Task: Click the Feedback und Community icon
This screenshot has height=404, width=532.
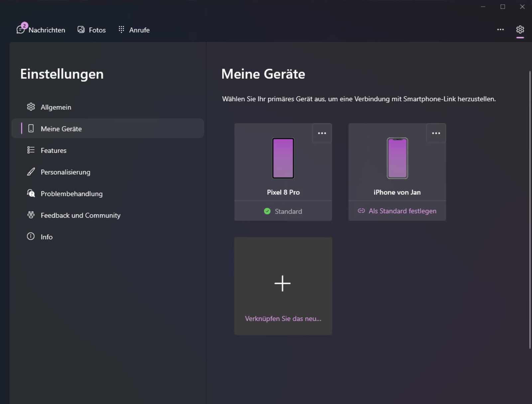Action: [31, 215]
